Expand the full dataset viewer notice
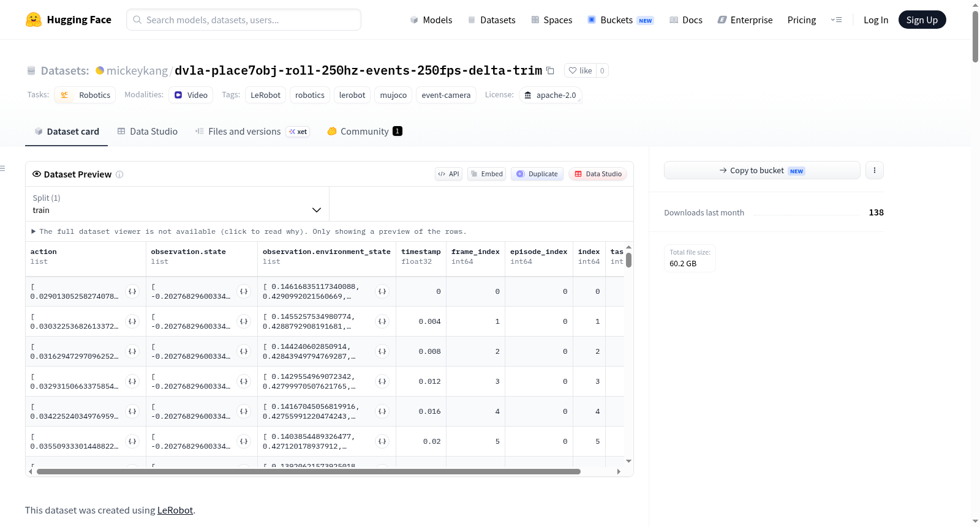The height and width of the screenshot is (527, 980). tap(249, 231)
